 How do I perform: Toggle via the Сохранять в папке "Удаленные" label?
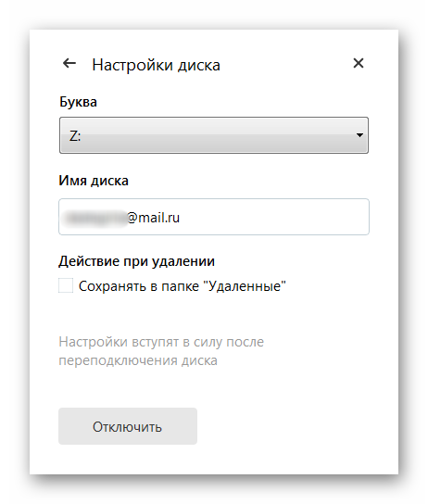click(x=183, y=285)
